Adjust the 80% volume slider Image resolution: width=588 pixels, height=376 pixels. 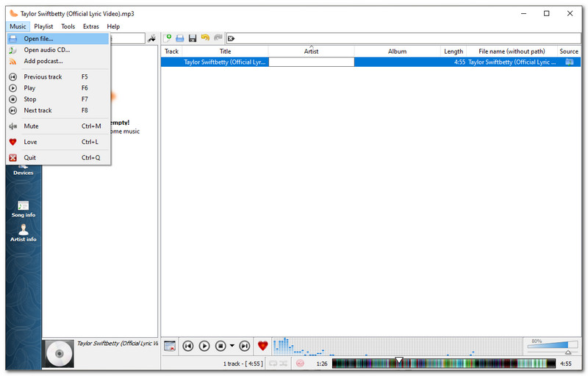click(x=553, y=347)
